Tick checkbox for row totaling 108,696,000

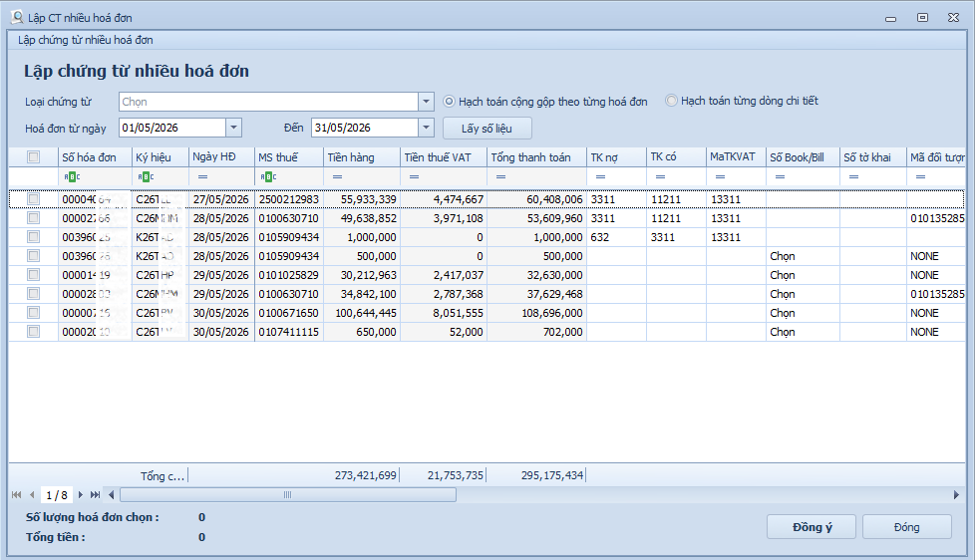(34, 313)
